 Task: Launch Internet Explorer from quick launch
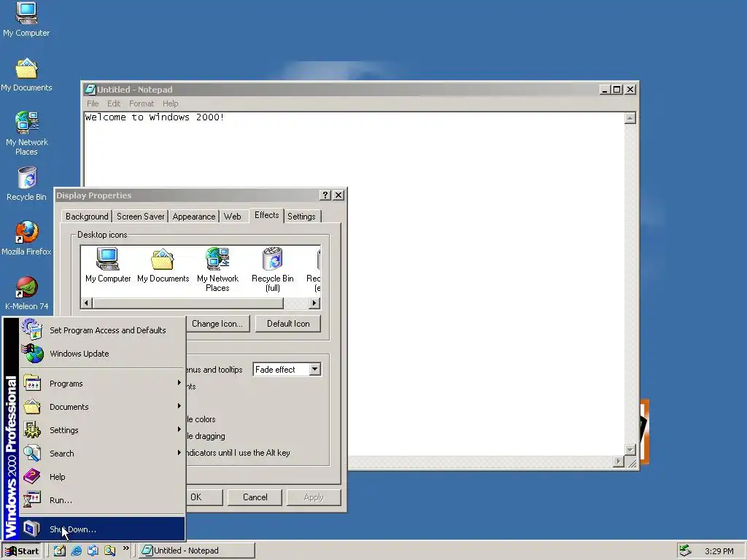(76, 551)
